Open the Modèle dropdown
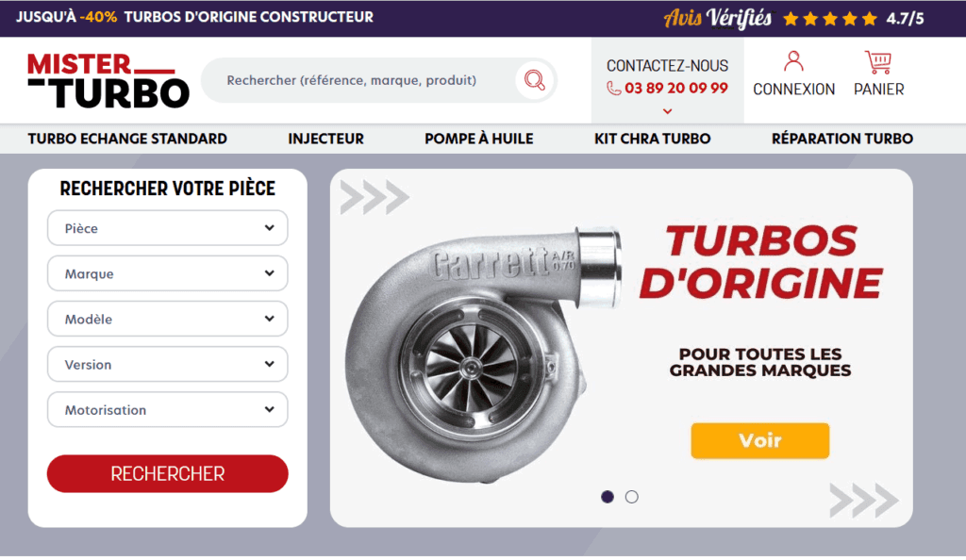 (168, 319)
